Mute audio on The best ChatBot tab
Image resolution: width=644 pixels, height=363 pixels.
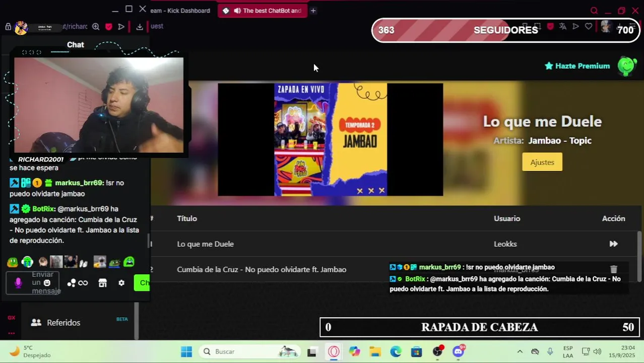coord(237,11)
